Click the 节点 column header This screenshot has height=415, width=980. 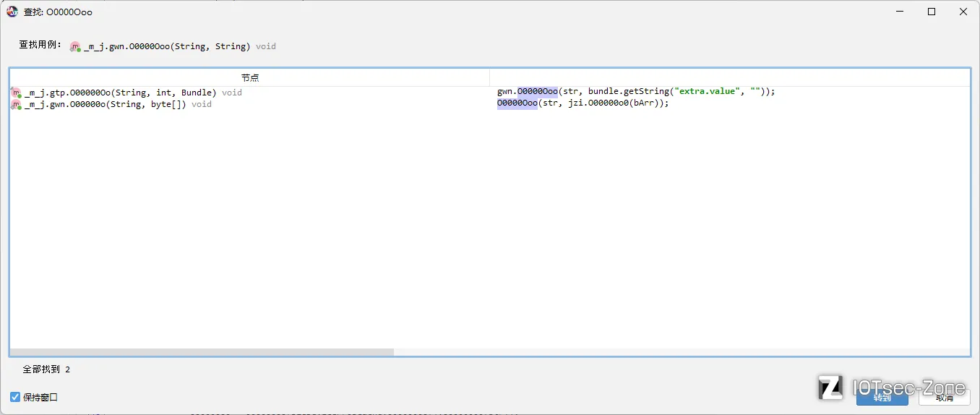250,77
